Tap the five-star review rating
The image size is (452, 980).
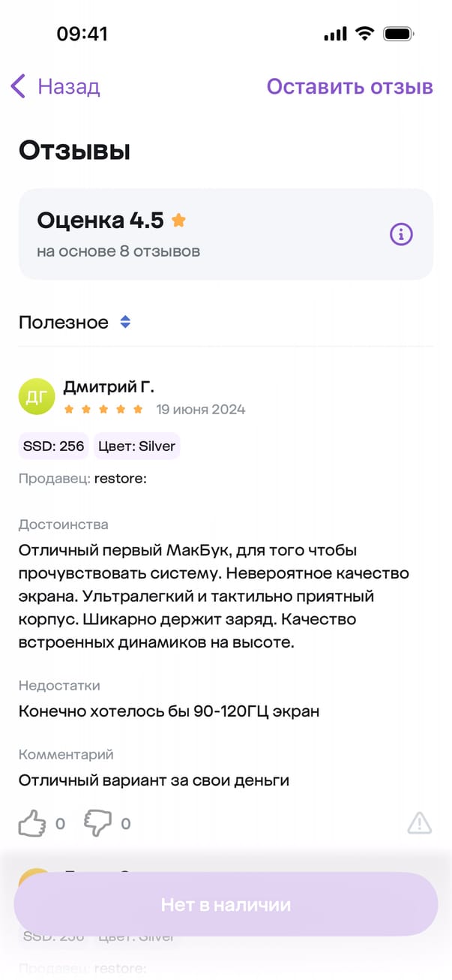click(103, 410)
